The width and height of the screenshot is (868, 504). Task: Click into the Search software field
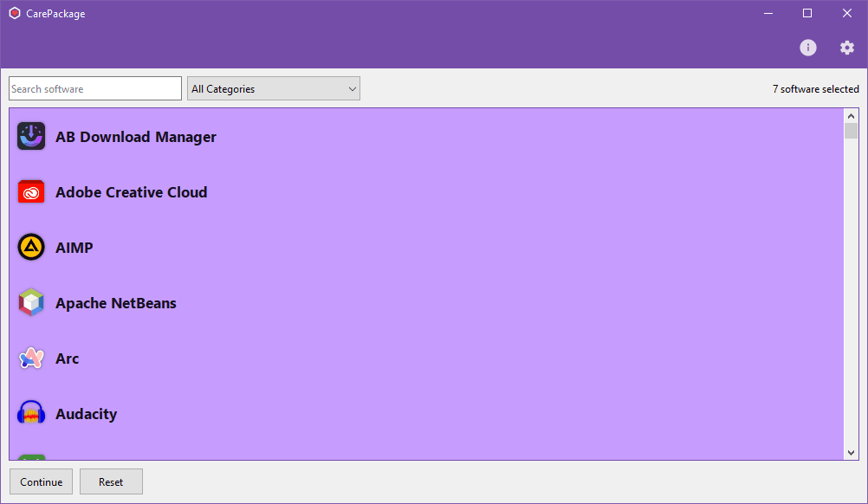point(95,88)
